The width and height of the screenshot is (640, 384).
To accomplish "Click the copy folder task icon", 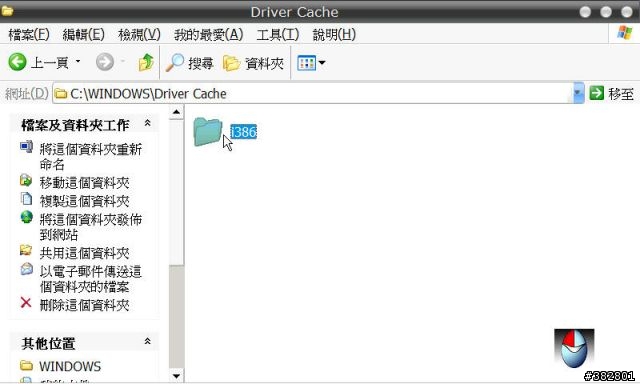I will (x=26, y=199).
